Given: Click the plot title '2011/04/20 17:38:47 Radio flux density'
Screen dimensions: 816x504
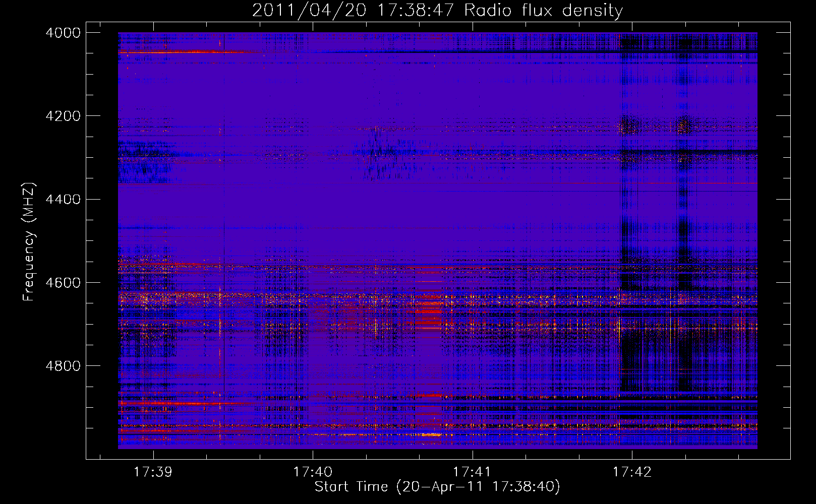Looking at the screenshot, I should (437, 10).
